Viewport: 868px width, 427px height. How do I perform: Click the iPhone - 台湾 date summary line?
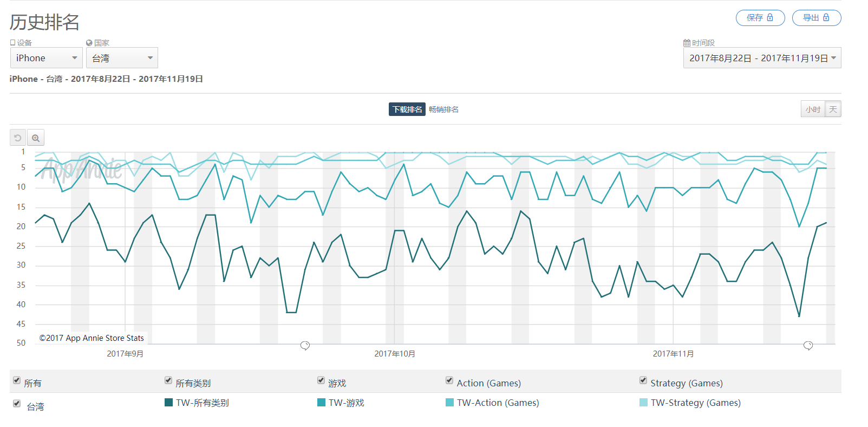pyautogui.click(x=106, y=79)
